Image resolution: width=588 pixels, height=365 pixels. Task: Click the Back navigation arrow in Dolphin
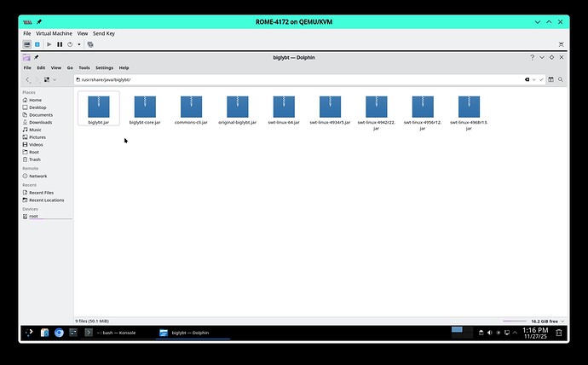point(27,79)
